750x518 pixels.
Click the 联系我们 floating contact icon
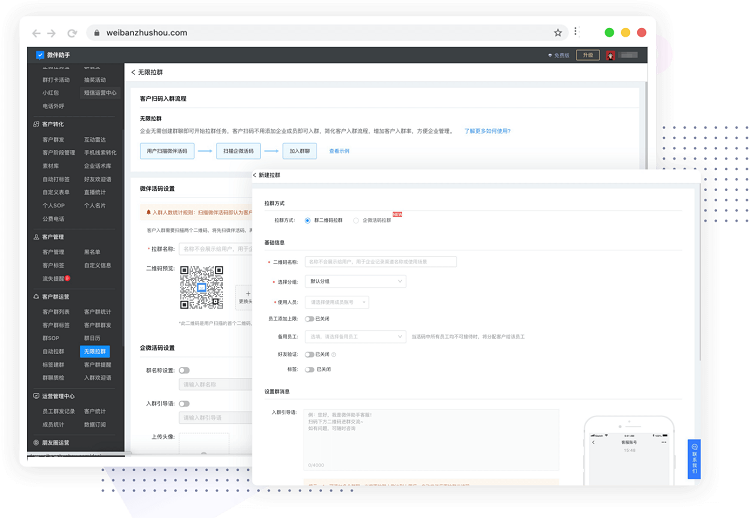(x=694, y=459)
